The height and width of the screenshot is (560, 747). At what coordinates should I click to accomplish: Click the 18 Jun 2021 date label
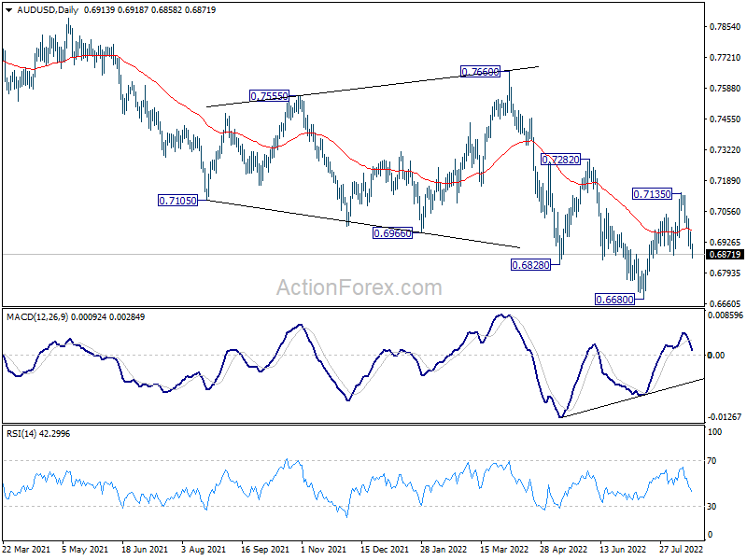(x=145, y=550)
